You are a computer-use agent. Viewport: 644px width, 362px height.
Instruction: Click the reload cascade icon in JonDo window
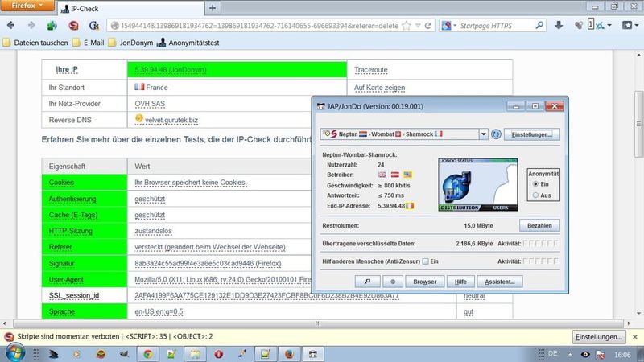coord(496,134)
